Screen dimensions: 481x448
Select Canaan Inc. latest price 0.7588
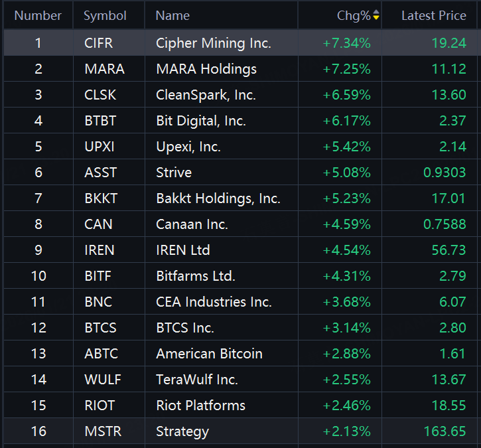tap(445, 224)
